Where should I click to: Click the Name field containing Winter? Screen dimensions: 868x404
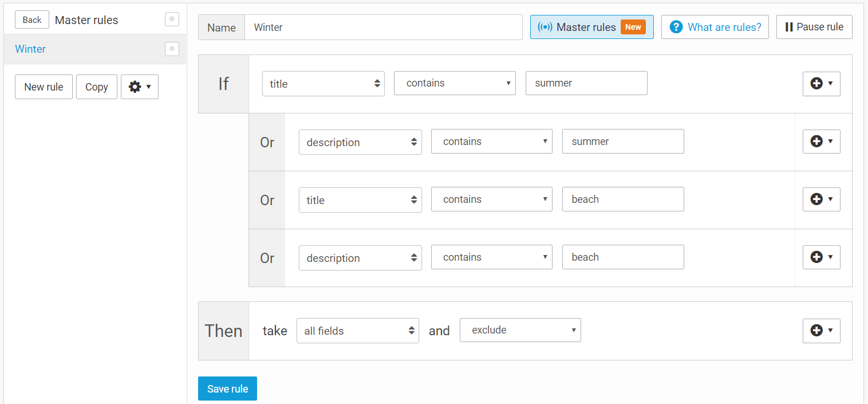click(382, 28)
